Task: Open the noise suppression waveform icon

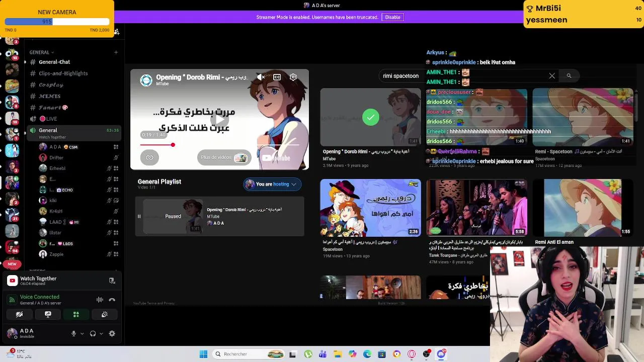Action: tap(100, 300)
